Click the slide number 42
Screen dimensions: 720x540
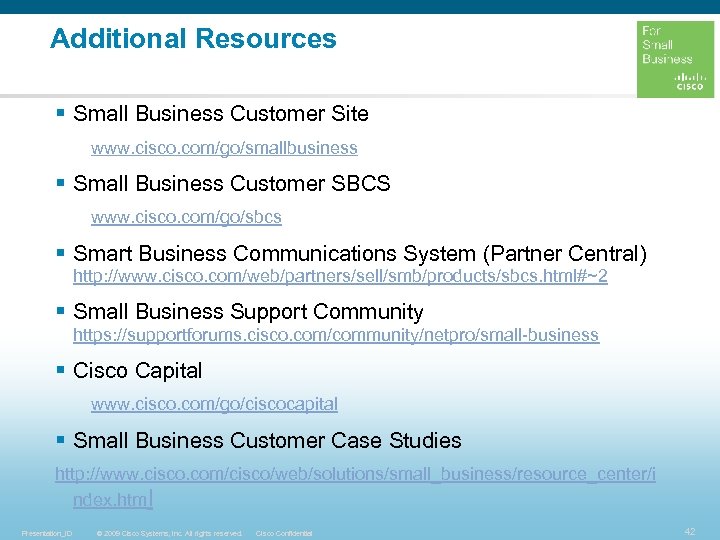[690, 531]
